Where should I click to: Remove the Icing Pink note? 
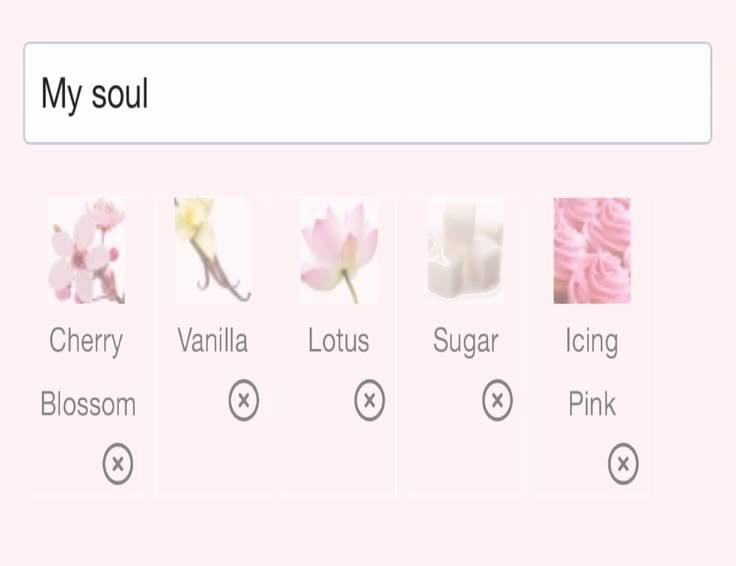[623, 464]
